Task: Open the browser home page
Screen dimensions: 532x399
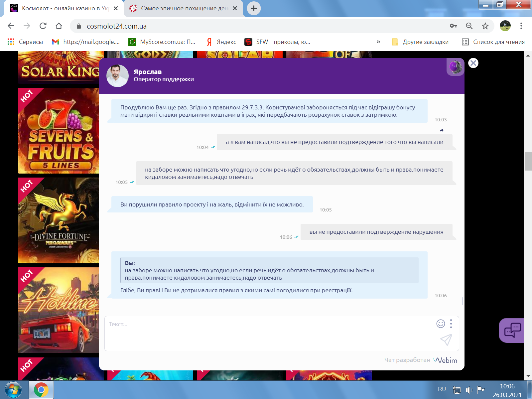Action: click(59, 26)
